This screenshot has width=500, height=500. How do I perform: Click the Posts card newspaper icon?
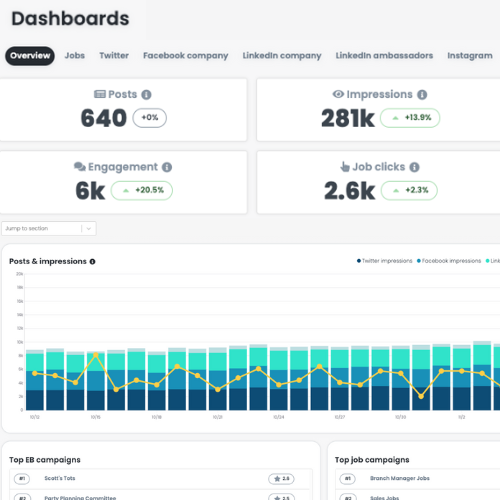pyautogui.click(x=100, y=94)
